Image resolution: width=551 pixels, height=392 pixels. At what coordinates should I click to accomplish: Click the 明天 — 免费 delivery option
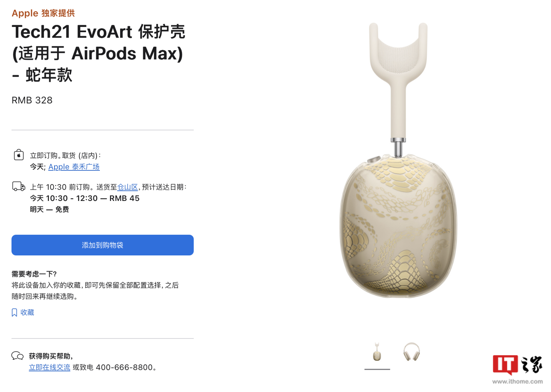[49, 209]
